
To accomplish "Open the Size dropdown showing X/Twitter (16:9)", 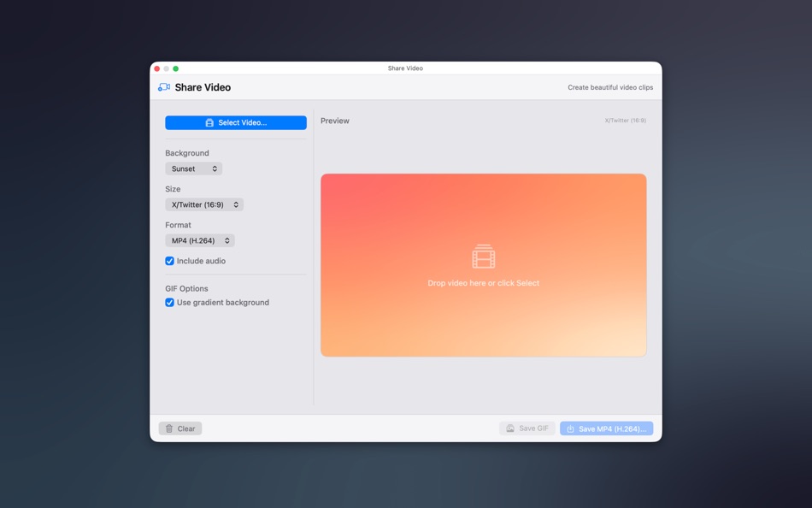I will 203,204.
